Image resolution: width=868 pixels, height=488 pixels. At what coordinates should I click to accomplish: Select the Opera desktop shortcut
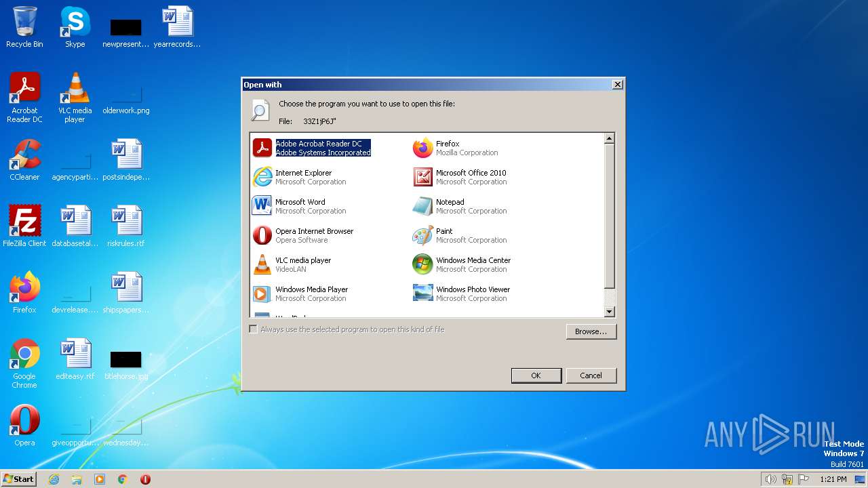pos(24,426)
